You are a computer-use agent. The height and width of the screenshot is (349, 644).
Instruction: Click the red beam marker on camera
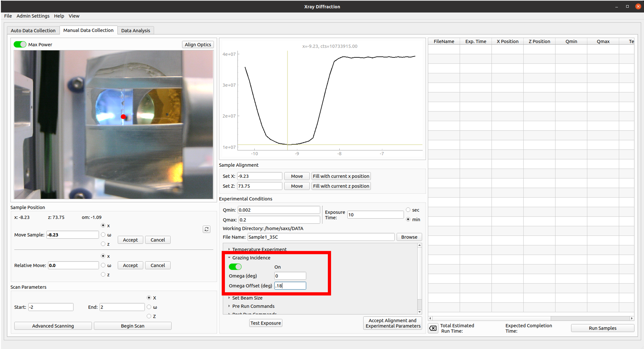[123, 117]
